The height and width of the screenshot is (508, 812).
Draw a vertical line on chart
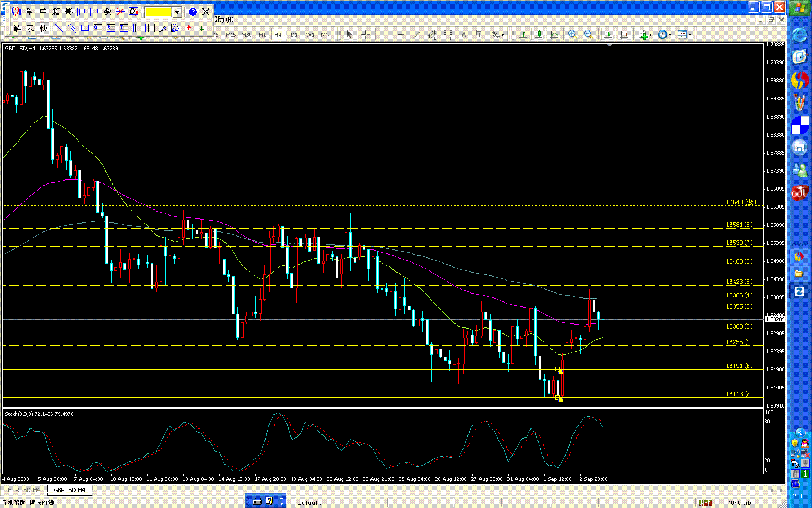[385, 34]
